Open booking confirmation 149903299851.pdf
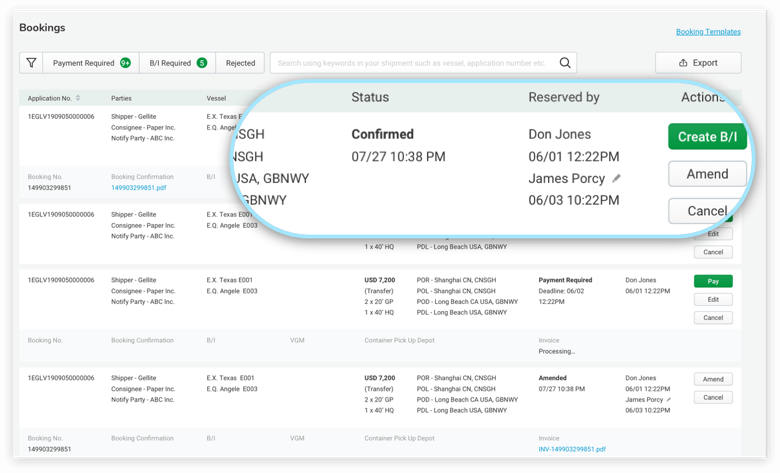The image size is (780, 473). [139, 187]
